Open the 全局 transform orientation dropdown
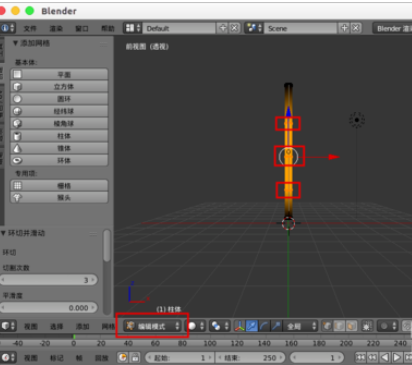The image size is (412, 365). (300, 326)
